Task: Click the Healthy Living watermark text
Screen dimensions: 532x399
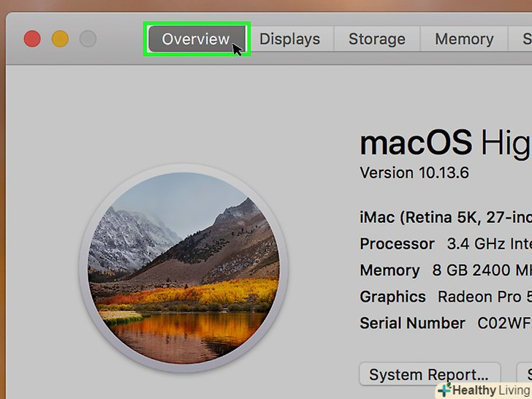Action: coord(491,390)
